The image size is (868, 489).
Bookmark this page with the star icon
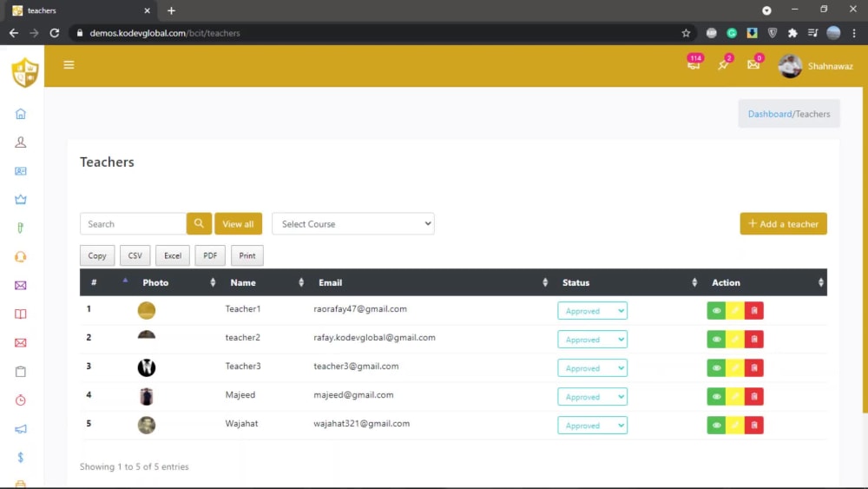click(x=686, y=33)
